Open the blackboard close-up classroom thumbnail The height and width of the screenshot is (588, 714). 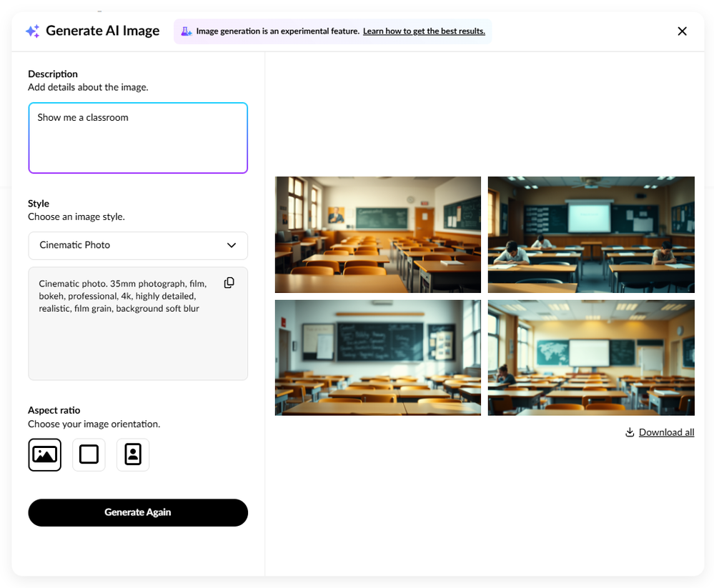tap(378, 358)
